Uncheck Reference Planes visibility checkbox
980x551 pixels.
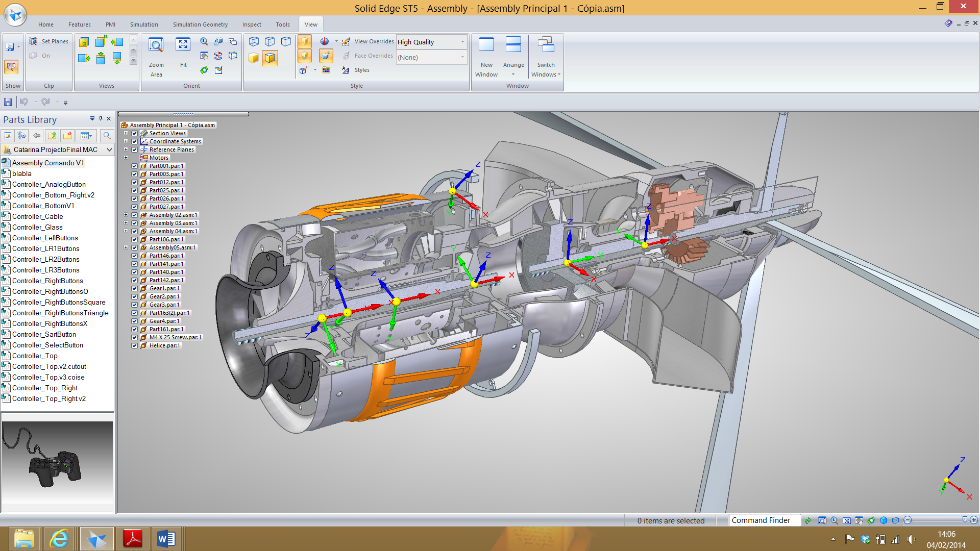pyautogui.click(x=135, y=149)
